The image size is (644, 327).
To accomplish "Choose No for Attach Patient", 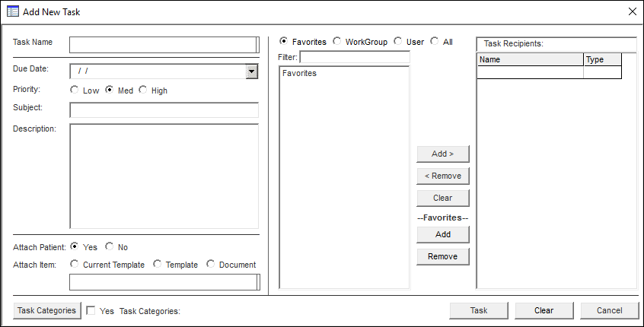I will [x=110, y=246].
